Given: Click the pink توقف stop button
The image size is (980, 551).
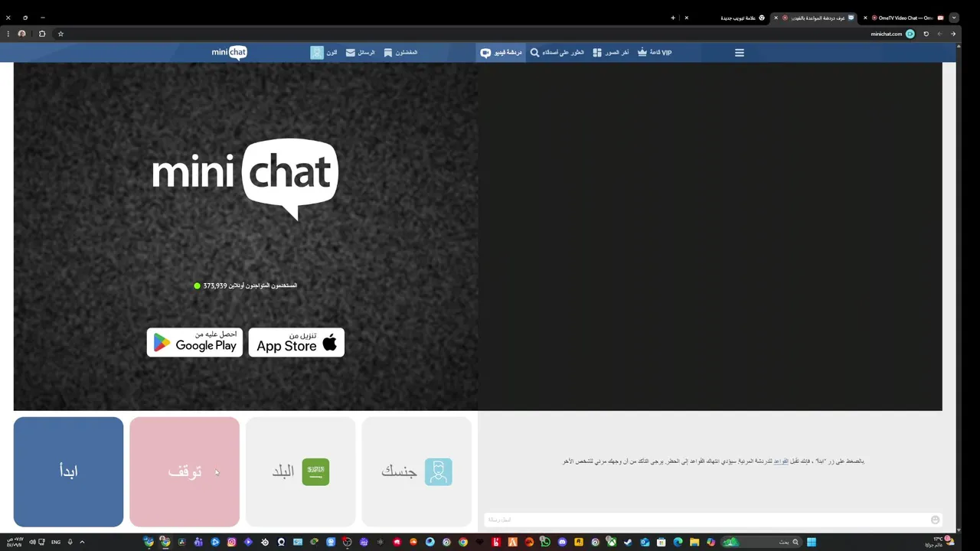Looking at the screenshot, I should click(x=185, y=471).
